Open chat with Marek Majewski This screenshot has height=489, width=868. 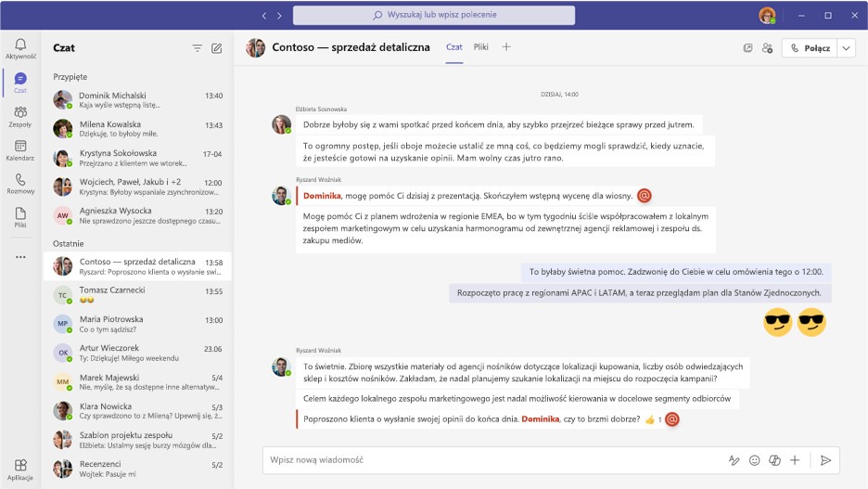click(137, 381)
